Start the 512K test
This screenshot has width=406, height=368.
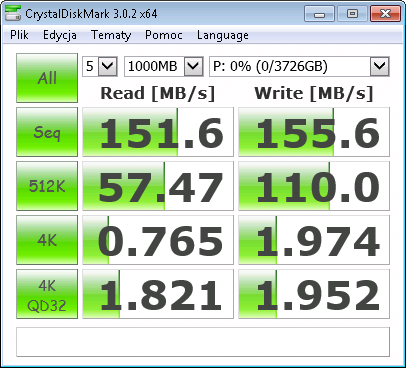pos(47,186)
